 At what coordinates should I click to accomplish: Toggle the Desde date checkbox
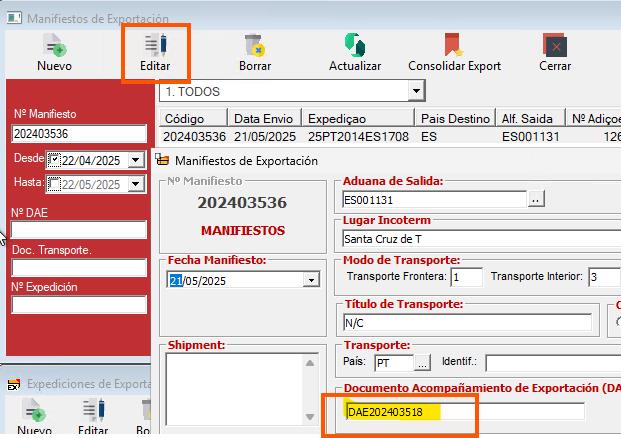tap(55, 160)
